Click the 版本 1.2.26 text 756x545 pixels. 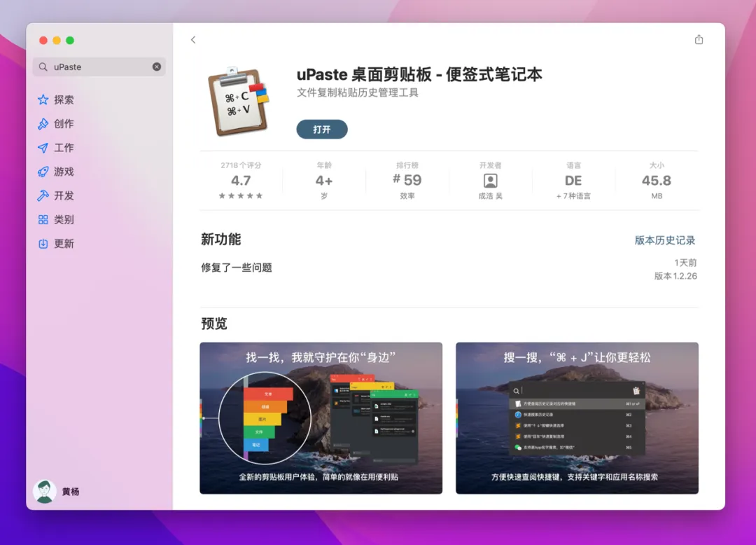pos(675,277)
